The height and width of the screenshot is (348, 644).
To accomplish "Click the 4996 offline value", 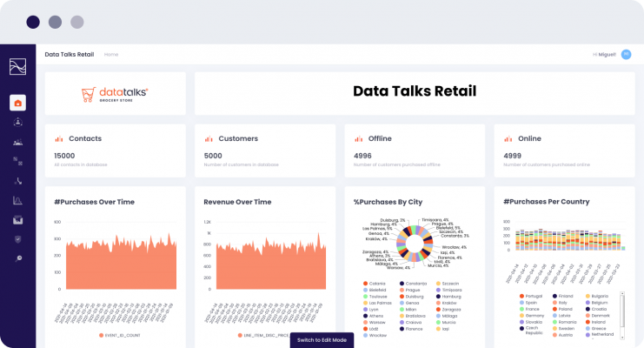I will (362, 156).
